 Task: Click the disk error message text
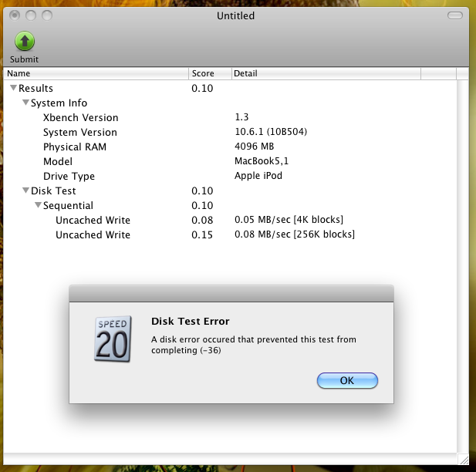254,345
